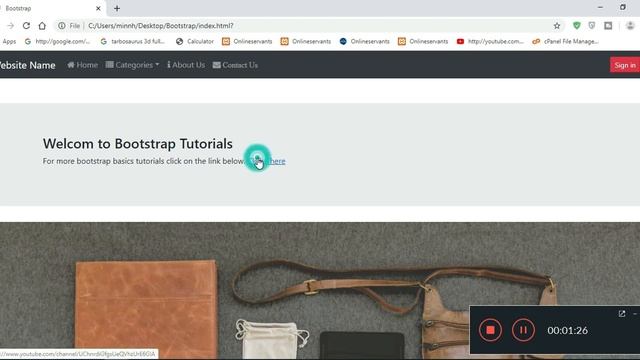Bookmark this page with the star icon
Viewport: 640px width, 360px height.
(x=557, y=26)
